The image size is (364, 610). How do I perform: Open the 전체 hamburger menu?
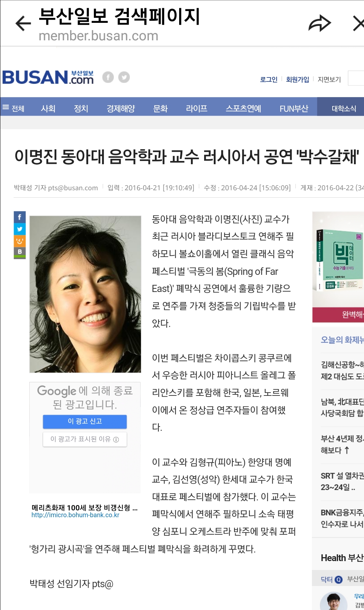(x=13, y=108)
